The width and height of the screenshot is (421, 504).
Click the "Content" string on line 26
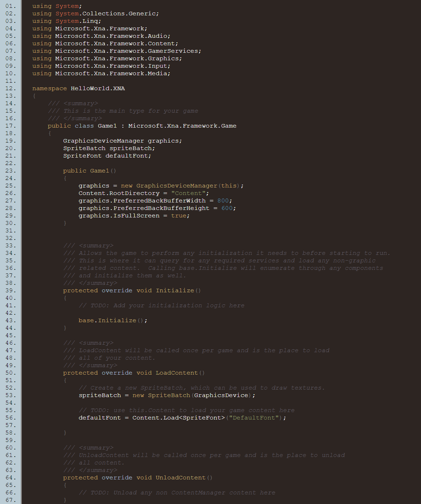click(188, 193)
